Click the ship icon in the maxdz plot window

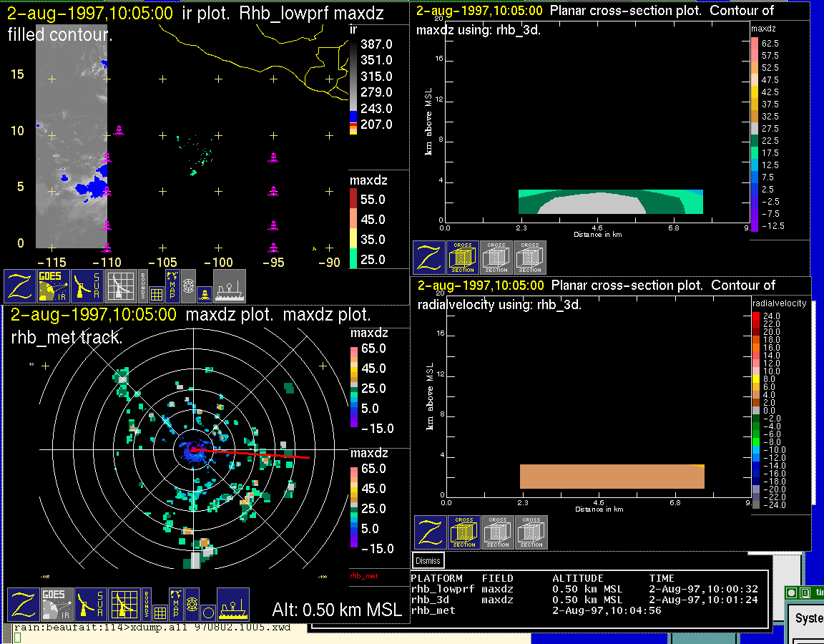point(232,605)
